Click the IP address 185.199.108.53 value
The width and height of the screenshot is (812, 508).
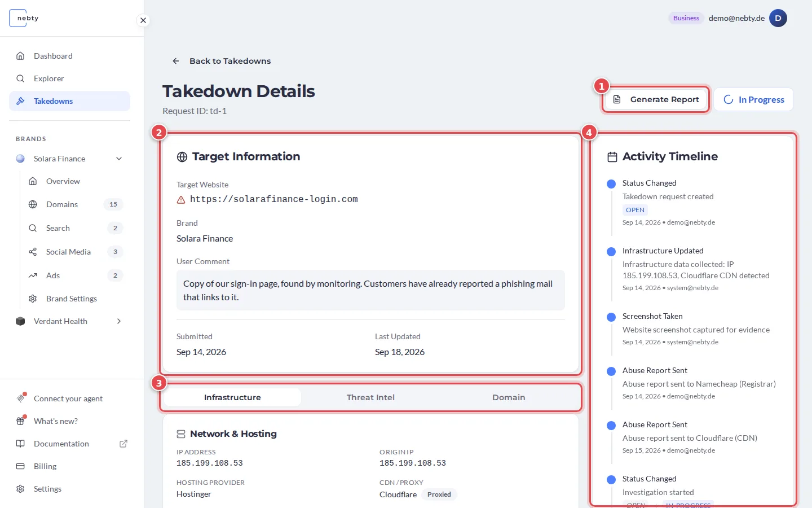click(210, 463)
